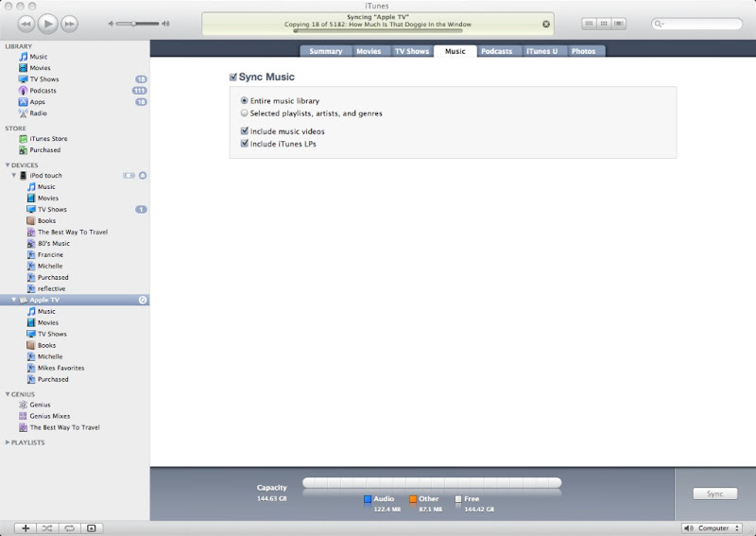756x536 pixels.
Task: Select Selected playlists, artists, and genres
Action: (x=245, y=113)
